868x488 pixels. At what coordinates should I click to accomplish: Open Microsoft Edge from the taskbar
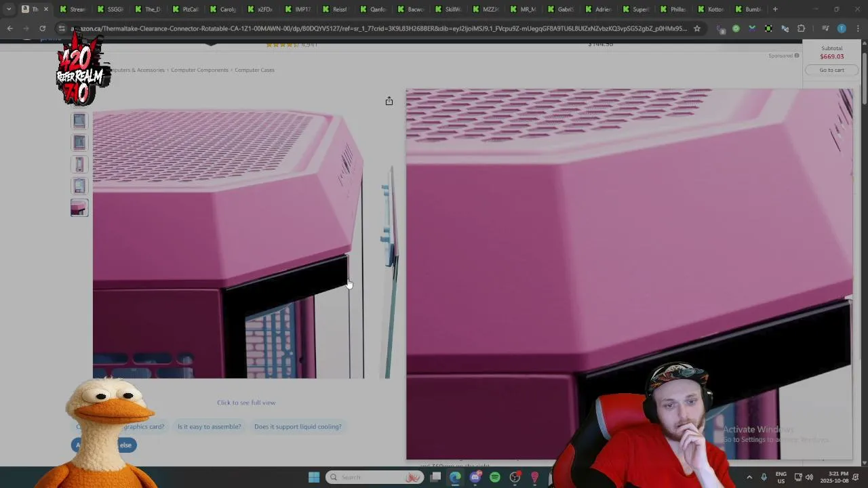point(455,477)
